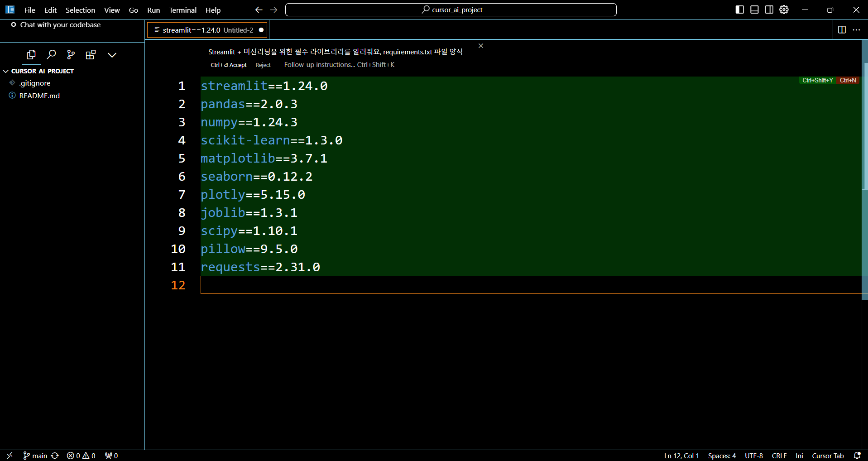Click line pillow==9.5.0
The height and width of the screenshot is (461, 868).
coord(249,249)
